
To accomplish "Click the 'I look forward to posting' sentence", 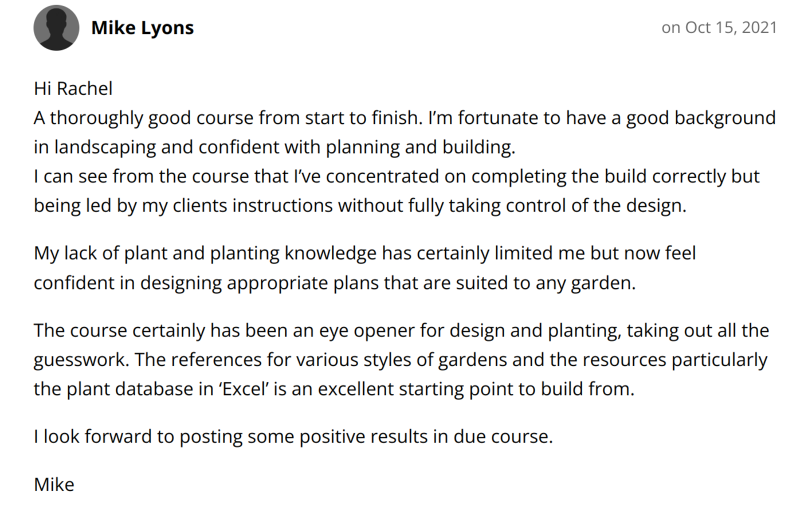I will (293, 436).
